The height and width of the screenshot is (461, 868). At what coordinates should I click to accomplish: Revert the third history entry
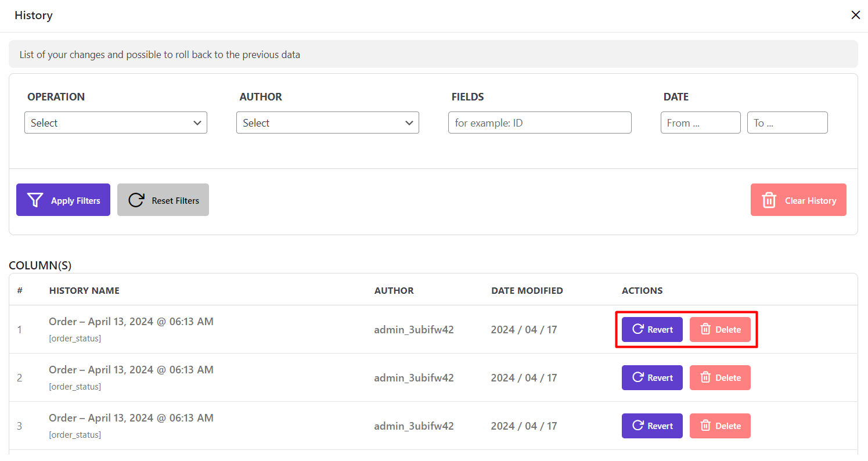(652, 426)
